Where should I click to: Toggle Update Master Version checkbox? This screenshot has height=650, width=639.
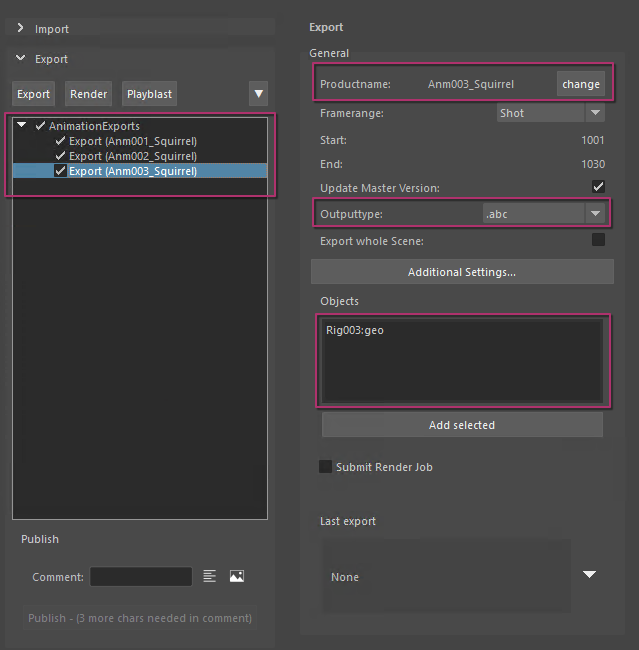point(598,187)
